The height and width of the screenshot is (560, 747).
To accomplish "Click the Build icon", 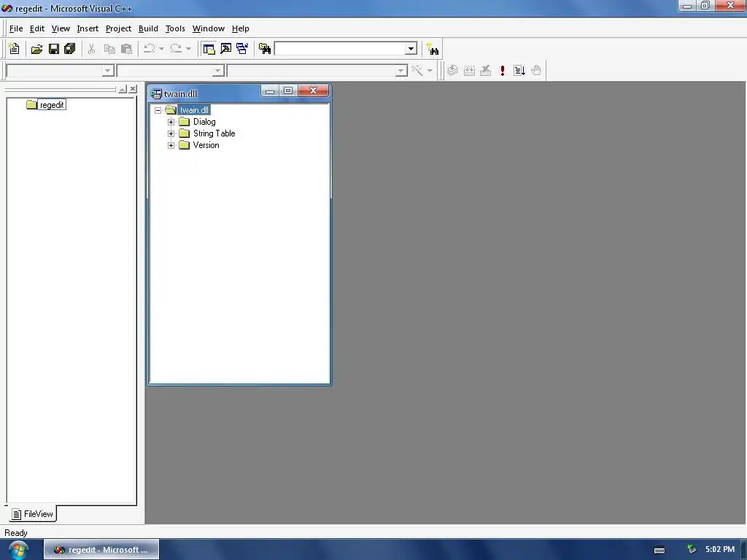I will [x=469, y=71].
